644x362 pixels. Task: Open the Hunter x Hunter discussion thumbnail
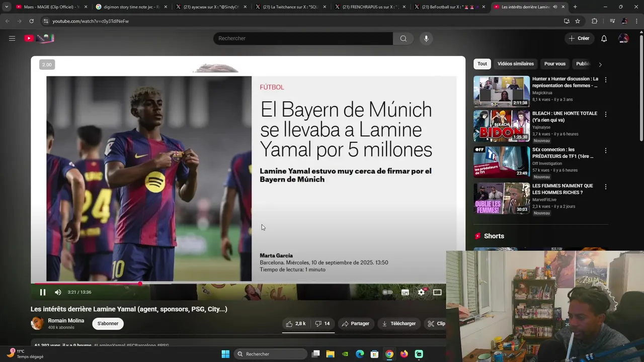pyautogui.click(x=502, y=91)
